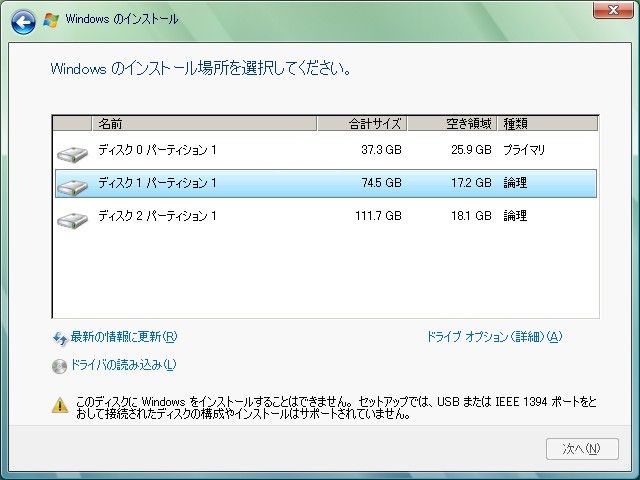This screenshot has height=480, width=640.
Task: Click the yellow warning triangle icon
Action: click(x=60, y=405)
